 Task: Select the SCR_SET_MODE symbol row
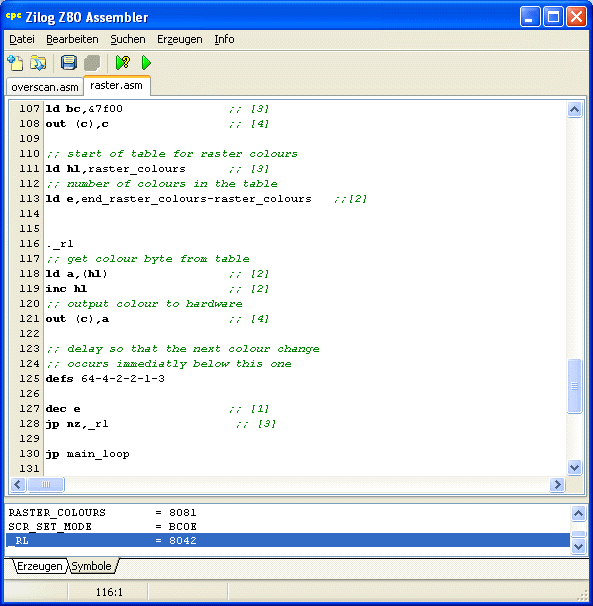(x=288, y=526)
